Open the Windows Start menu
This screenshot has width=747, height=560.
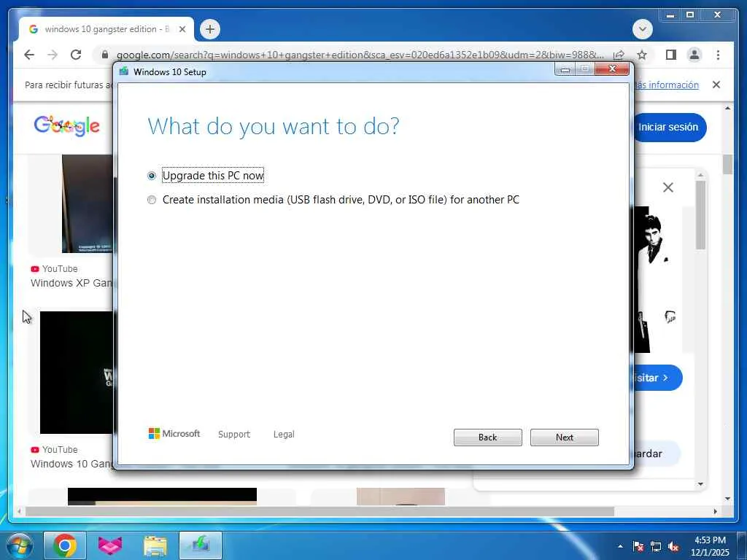coord(18,545)
